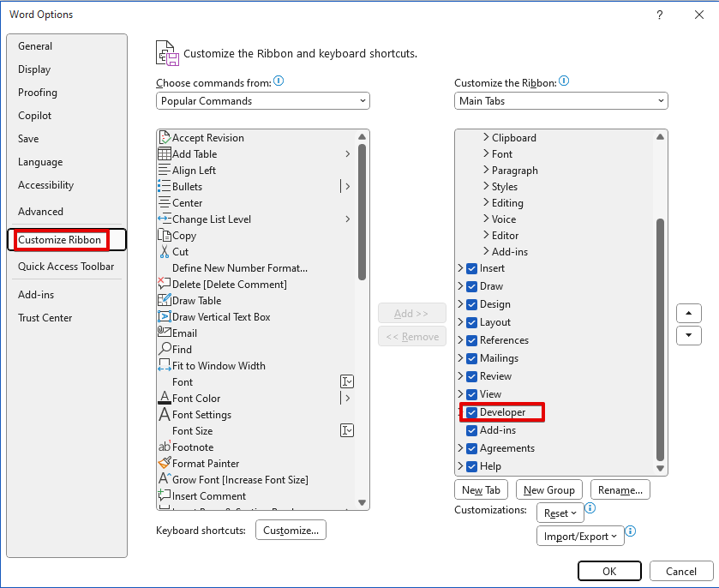719x588 pixels.
Task: Select the Cut scissors icon
Action: (165, 252)
